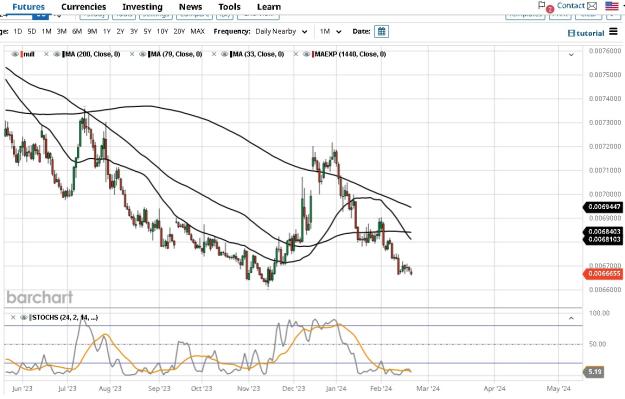This screenshot has width=625, height=399.
Task: Set chart range to 5Y
Action: click(x=147, y=31)
